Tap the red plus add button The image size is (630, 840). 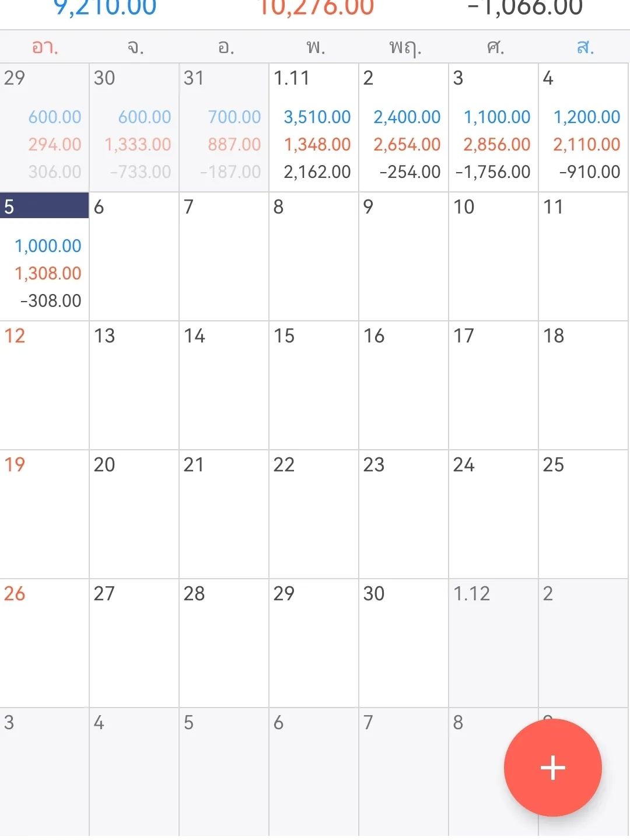[552, 767]
